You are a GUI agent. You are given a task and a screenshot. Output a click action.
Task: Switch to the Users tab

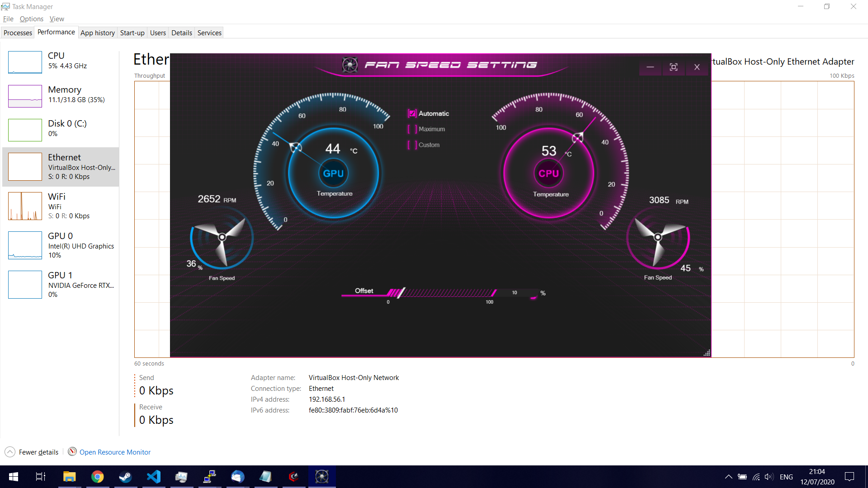[x=158, y=33]
